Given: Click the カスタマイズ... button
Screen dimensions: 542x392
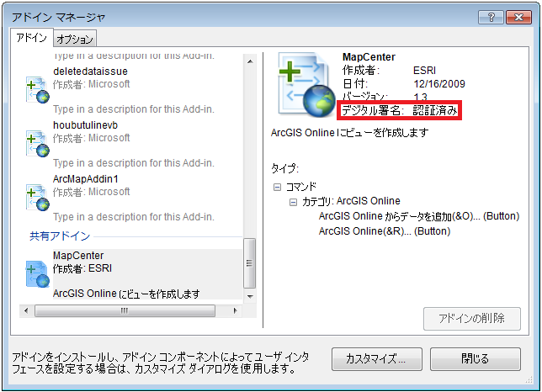Looking at the screenshot, I should point(377,359).
